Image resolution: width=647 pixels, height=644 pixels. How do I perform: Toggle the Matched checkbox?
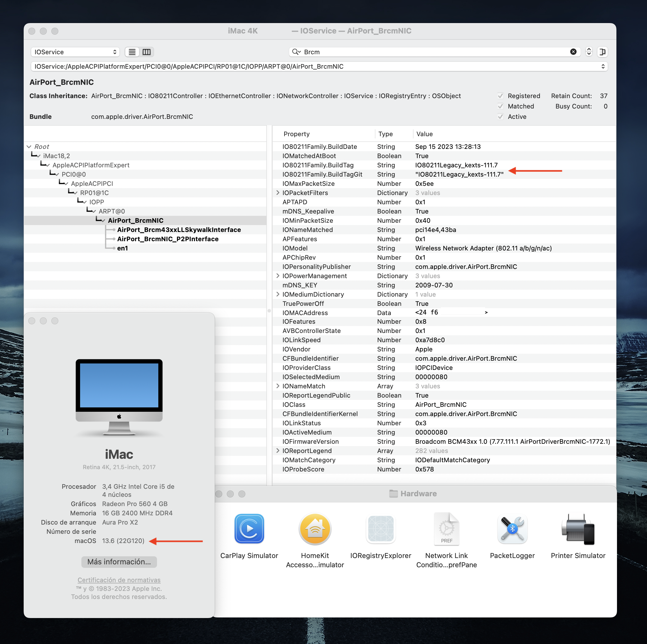[x=500, y=106]
